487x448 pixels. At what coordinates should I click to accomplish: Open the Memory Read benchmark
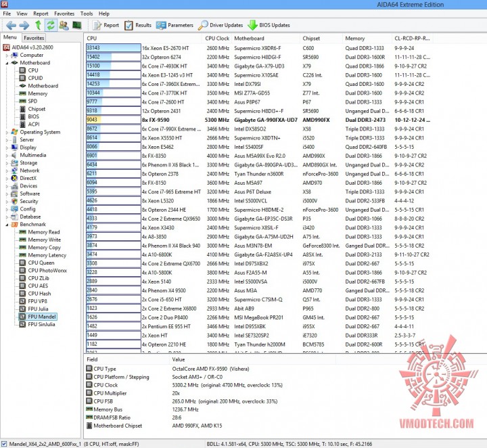tap(44, 232)
